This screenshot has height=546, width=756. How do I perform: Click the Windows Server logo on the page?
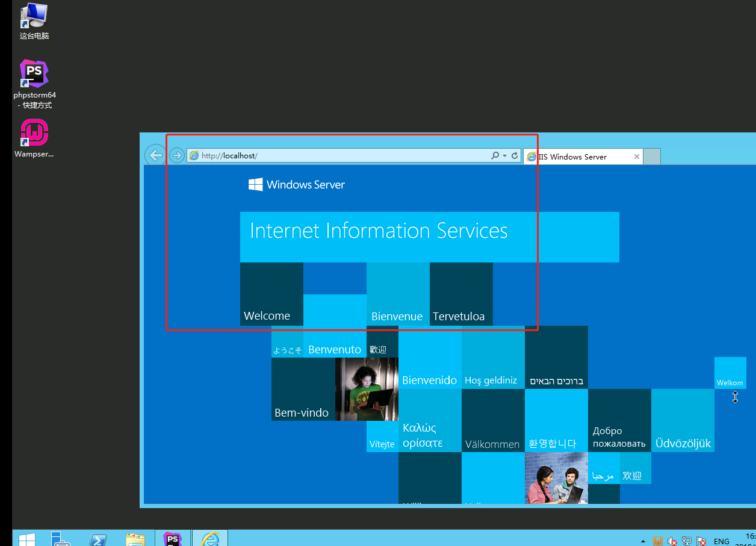pyautogui.click(x=297, y=184)
